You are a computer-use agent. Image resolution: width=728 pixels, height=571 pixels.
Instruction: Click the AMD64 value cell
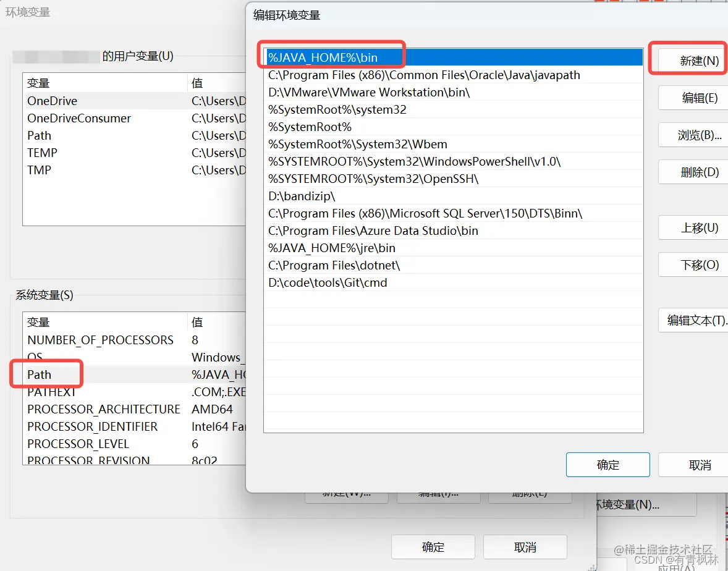[x=212, y=409]
